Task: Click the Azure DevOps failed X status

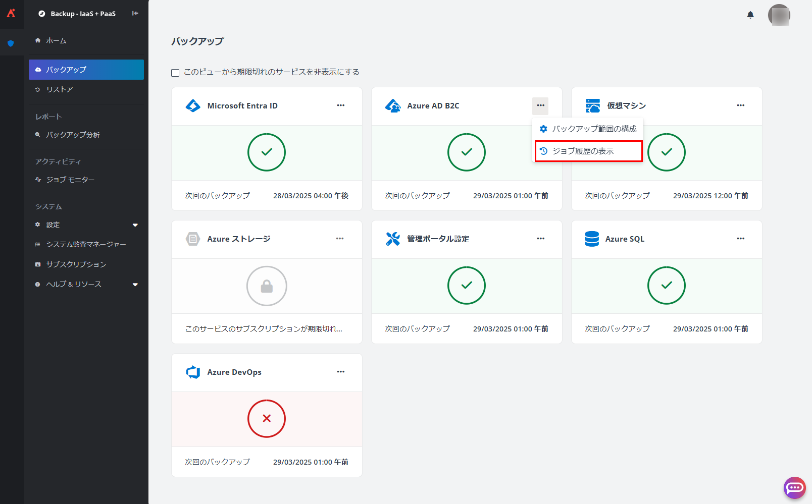Action: tap(267, 419)
